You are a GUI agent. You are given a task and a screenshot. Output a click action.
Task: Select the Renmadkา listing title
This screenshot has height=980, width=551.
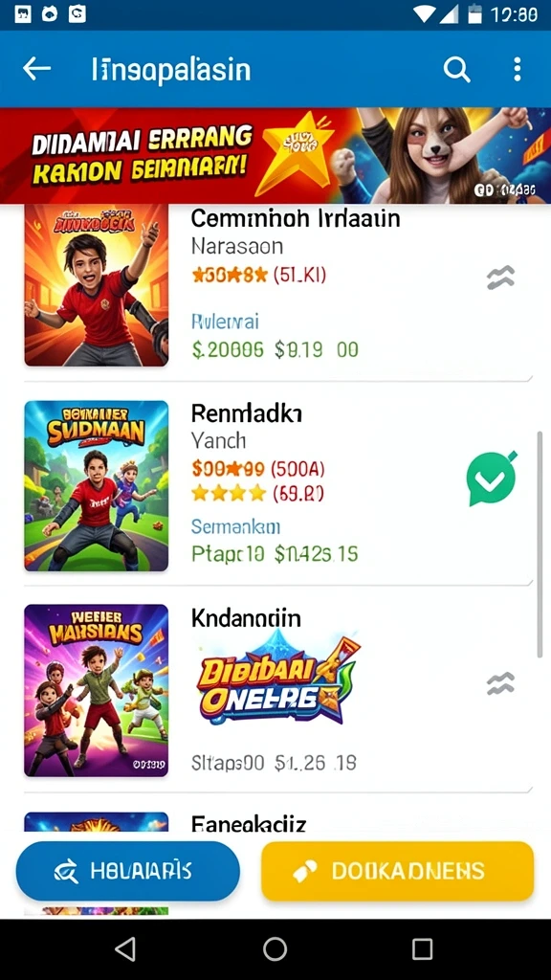pyautogui.click(x=247, y=412)
